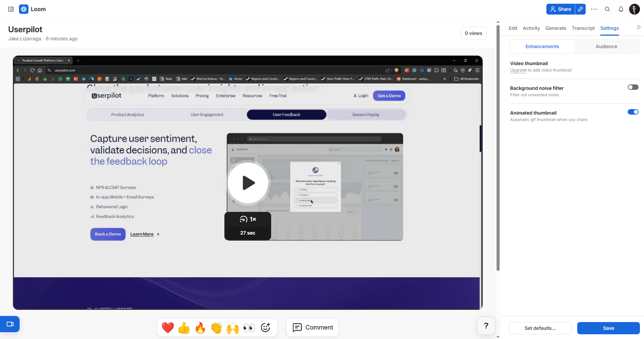This screenshot has height=339, width=644.
Task: Open Set defaults... options
Action: [540, 328]
